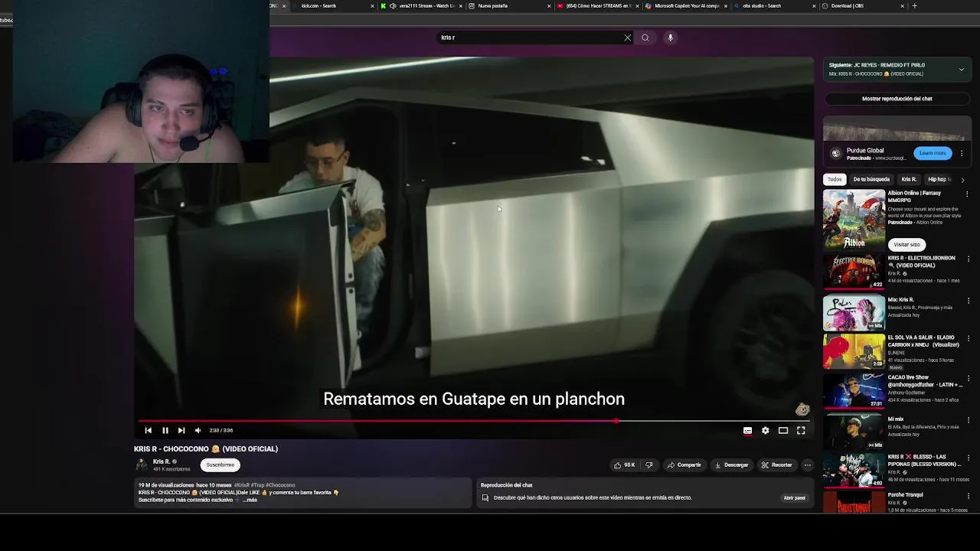Skip to the next video
This screenshot has width=980, height=551.
pos(181,430)
